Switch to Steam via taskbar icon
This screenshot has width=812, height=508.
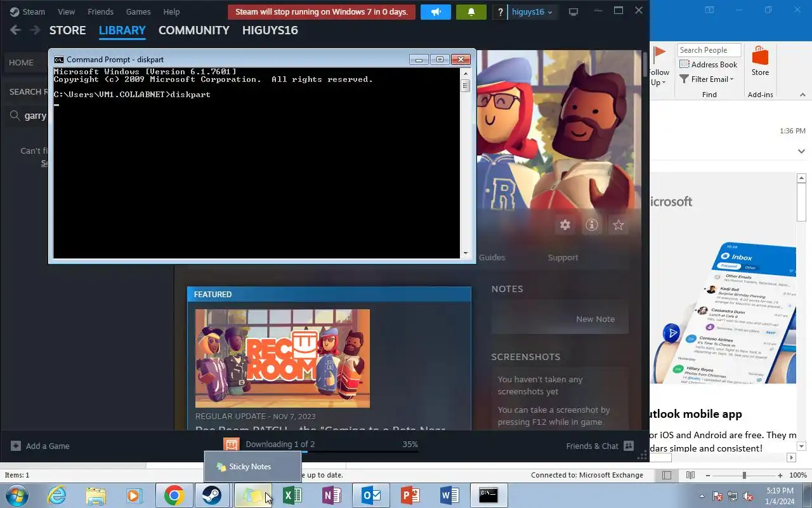[213, 495]
